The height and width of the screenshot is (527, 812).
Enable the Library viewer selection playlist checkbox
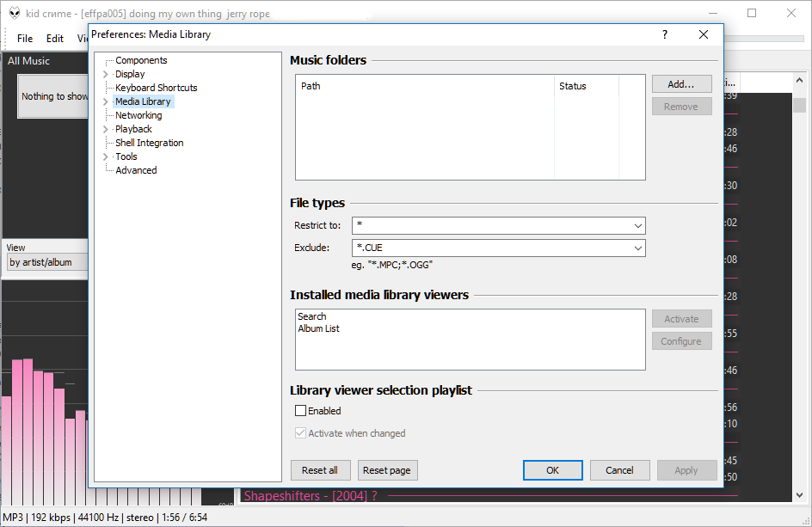pyautogui.click(x=301, y=411)
